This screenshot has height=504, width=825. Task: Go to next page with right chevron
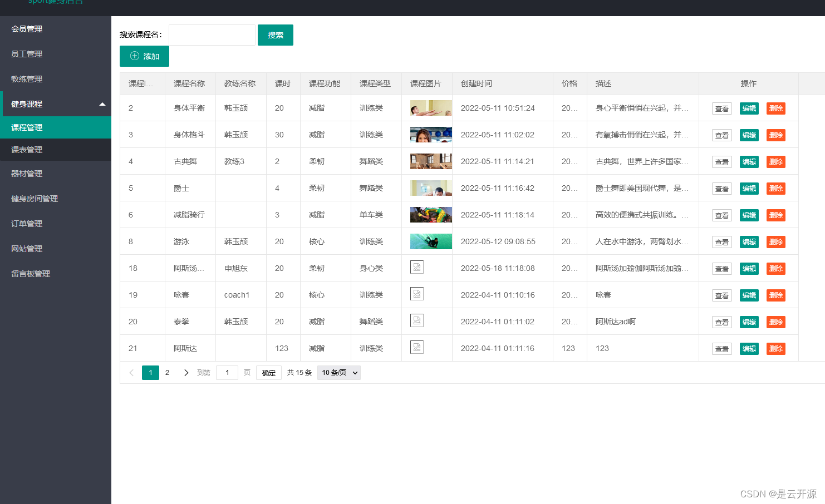coord(186,373)
